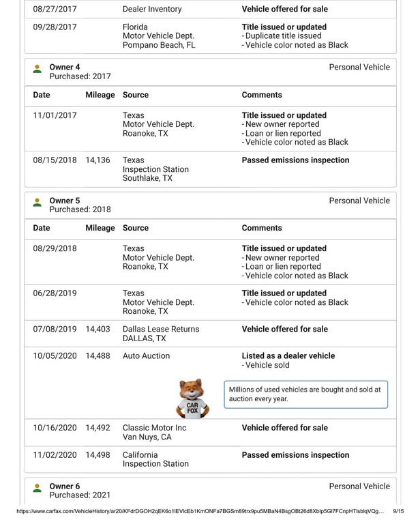
Task: Click the Date column header under Owner 5
Action: (x=42, y=228)
